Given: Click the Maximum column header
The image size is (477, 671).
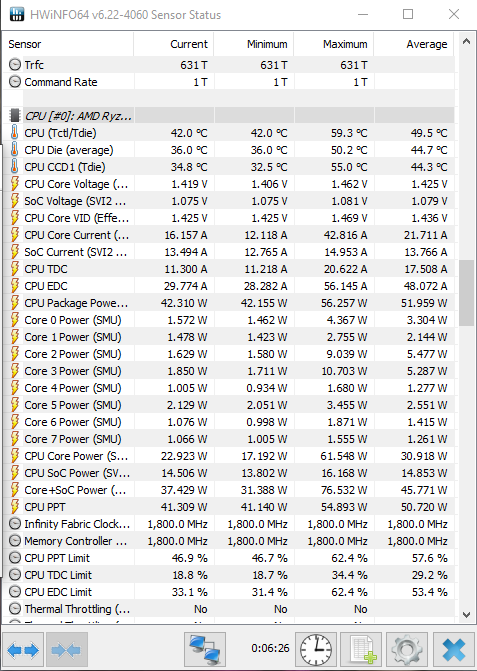Looking at the screenshot, I should click(x=334, y=44).
